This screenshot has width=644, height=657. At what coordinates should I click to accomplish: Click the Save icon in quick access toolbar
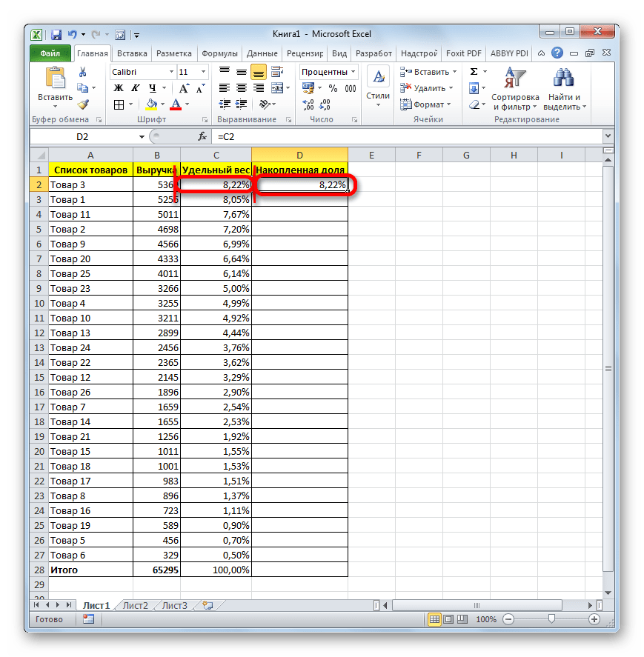(56, 34)
